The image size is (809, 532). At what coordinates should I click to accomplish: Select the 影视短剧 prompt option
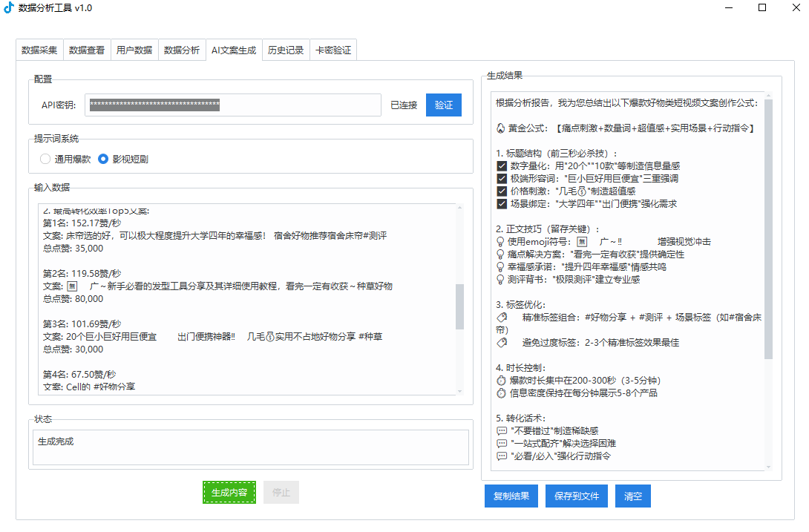click(x=103, y=159)
